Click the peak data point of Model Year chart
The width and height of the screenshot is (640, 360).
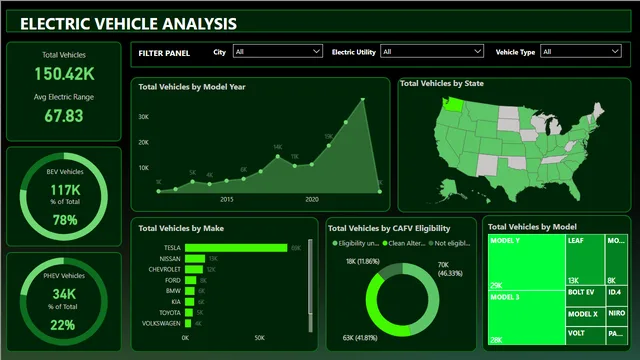(x=363, y=99)
